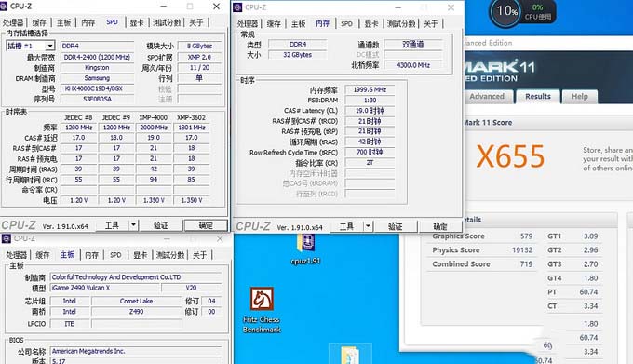Switch to 缓存 tab in Mainboard window
This screenshot has height=364, width=633.
click(x=43, y=255)
